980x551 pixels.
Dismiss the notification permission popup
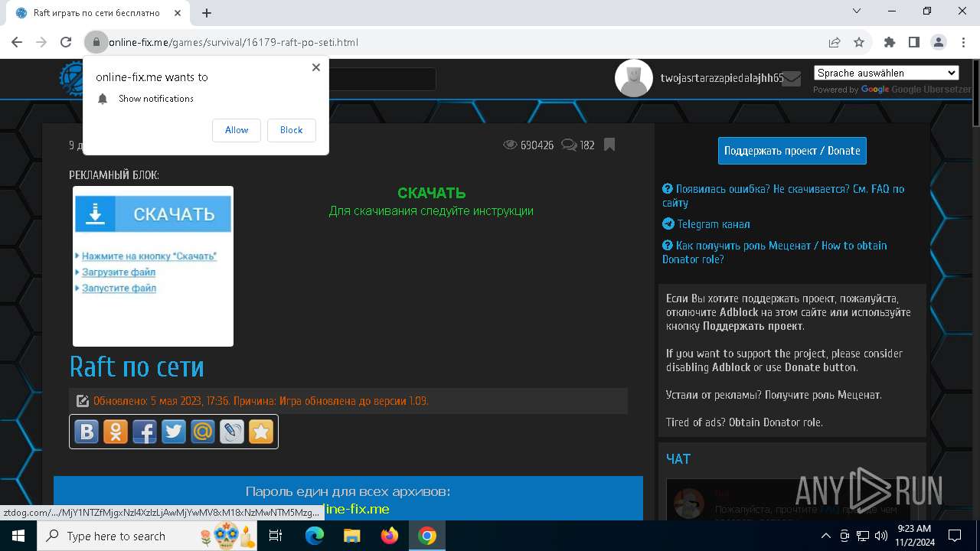click(x=315, y=67)
